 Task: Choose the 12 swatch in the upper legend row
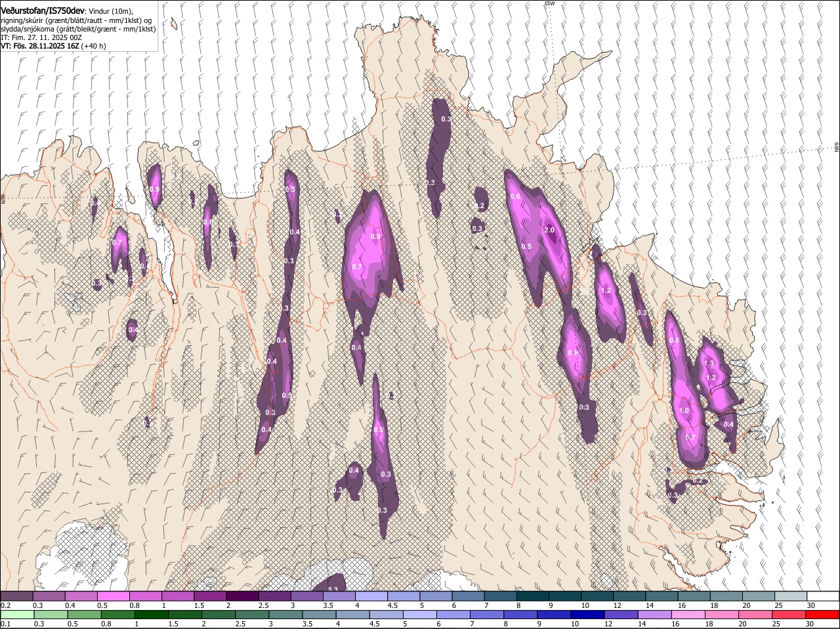(x=629, y=596)
